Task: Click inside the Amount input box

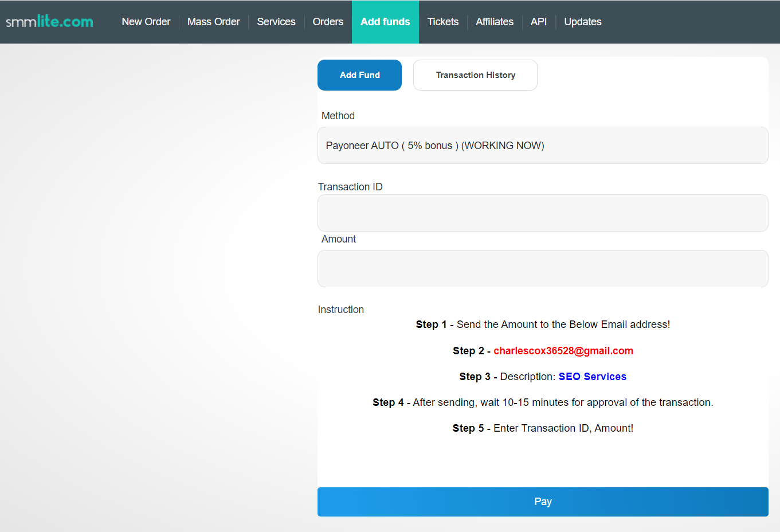Action: 543,268
